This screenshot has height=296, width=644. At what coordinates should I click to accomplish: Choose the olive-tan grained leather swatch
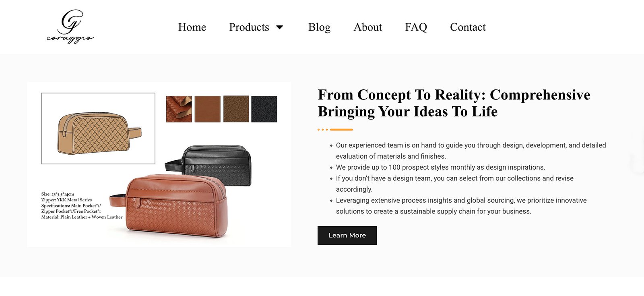point(236,109)
